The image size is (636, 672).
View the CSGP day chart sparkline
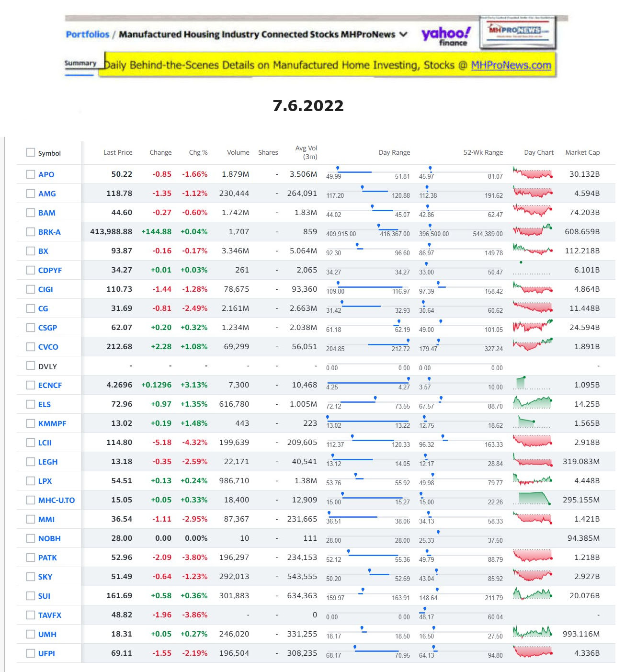click(x=533, y=326)
